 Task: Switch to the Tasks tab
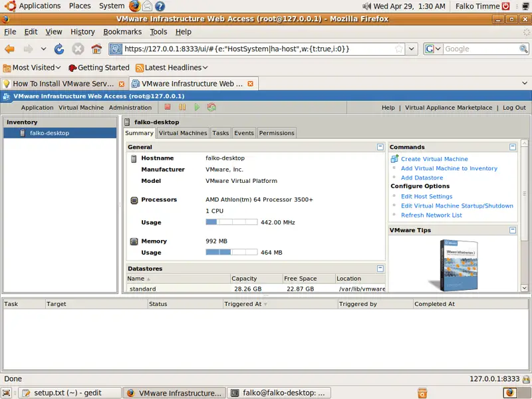(x=221, y=133)
